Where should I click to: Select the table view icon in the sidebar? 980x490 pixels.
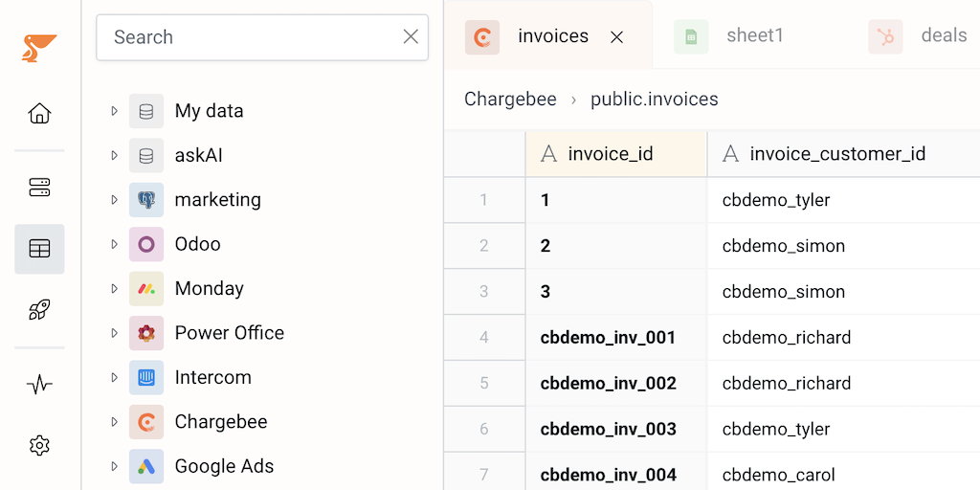pos(39,249)
